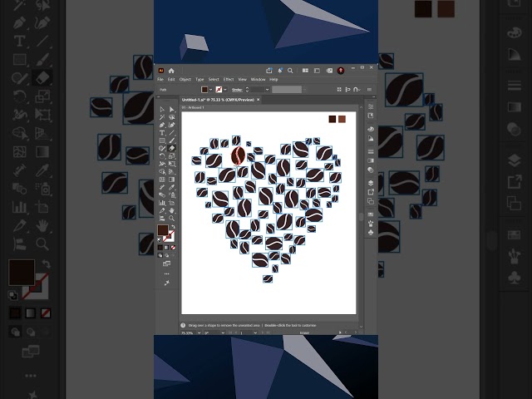Select the Curvature tool
Viewport: 532px width, 399px height.
(x=172, y=125)
